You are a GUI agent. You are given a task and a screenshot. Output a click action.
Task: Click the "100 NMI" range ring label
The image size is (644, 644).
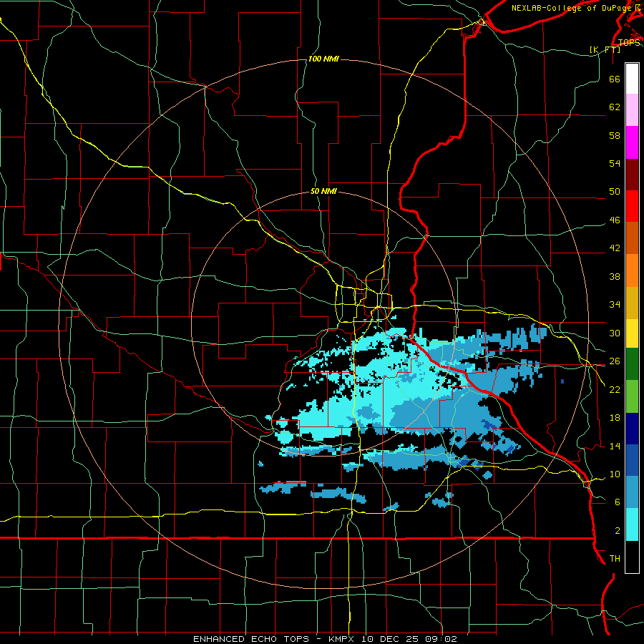click(x=323, y=59)
